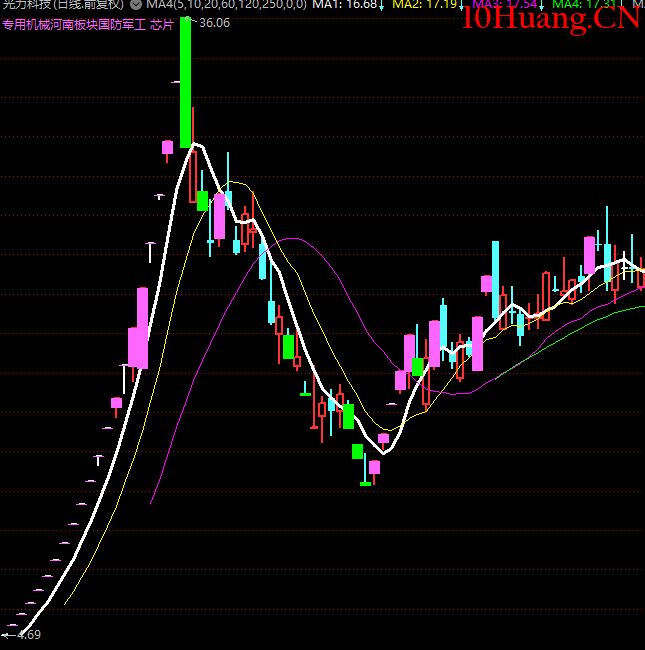Open the 专用机械 sector tag

coord(26,24)
